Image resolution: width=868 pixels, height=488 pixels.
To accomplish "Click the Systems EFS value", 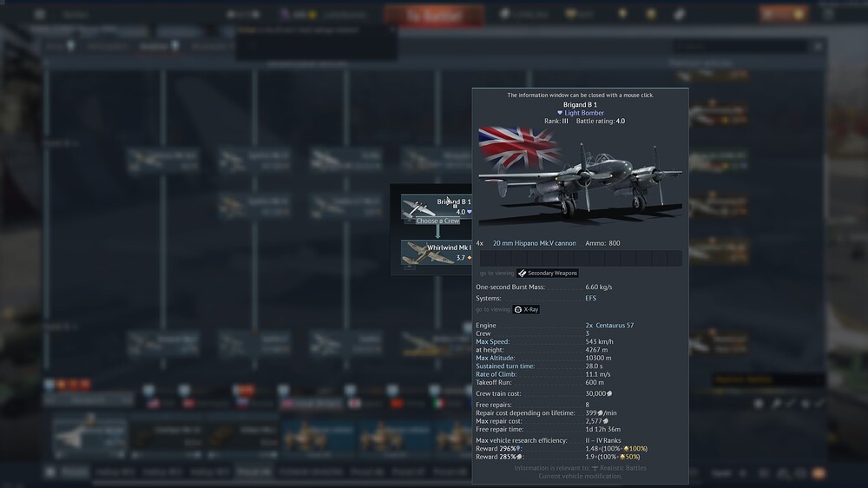I will [x=590, y=298].
